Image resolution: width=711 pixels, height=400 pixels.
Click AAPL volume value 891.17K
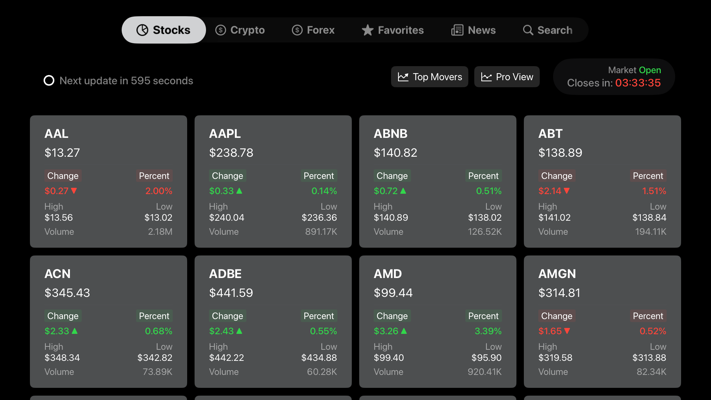tap(321, 232)
